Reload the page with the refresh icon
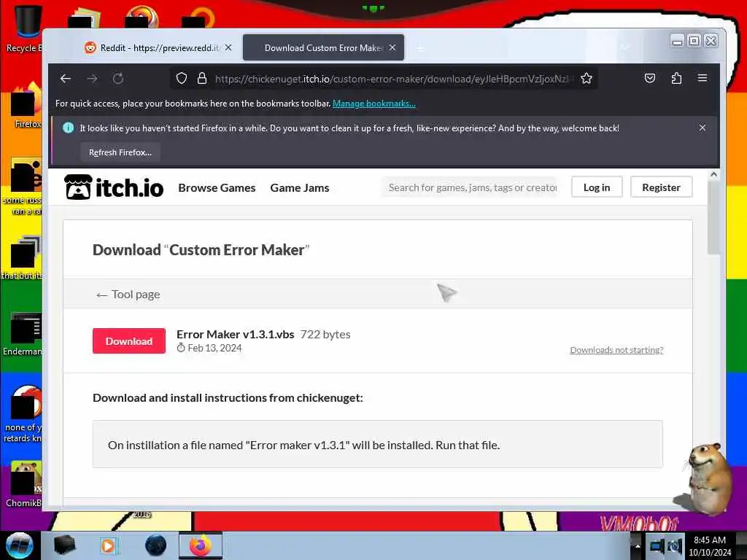 click(118, 79)
